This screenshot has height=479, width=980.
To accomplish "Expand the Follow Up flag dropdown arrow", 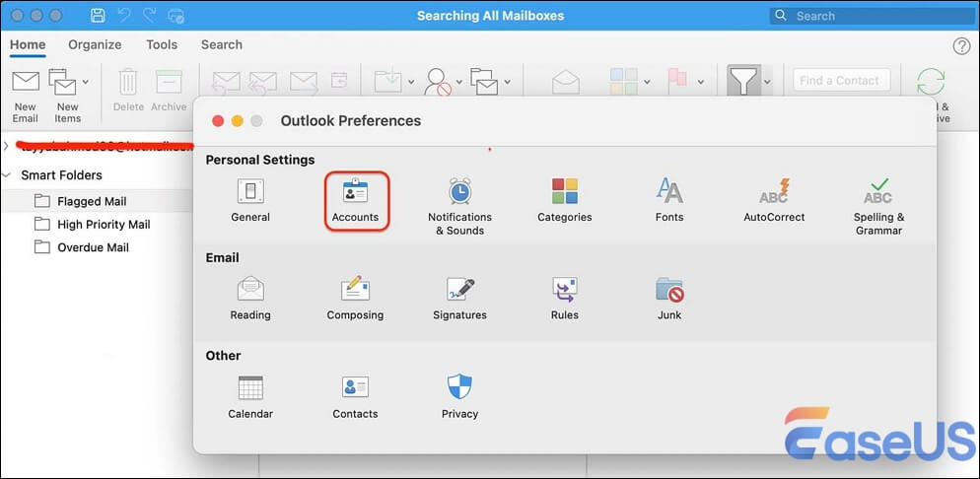I will click(x=701, y=81).
